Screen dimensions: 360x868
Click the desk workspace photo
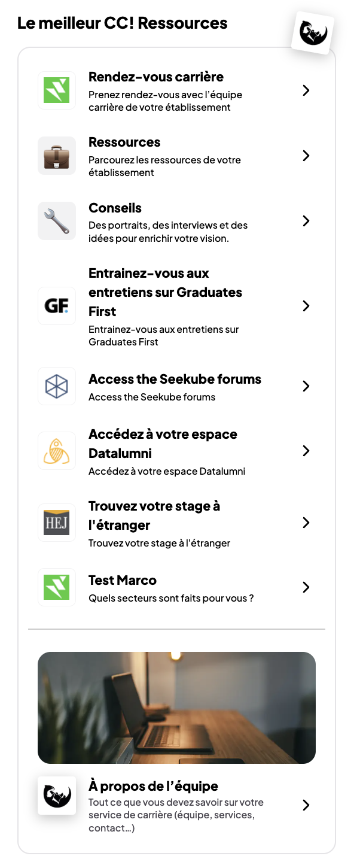176,708
